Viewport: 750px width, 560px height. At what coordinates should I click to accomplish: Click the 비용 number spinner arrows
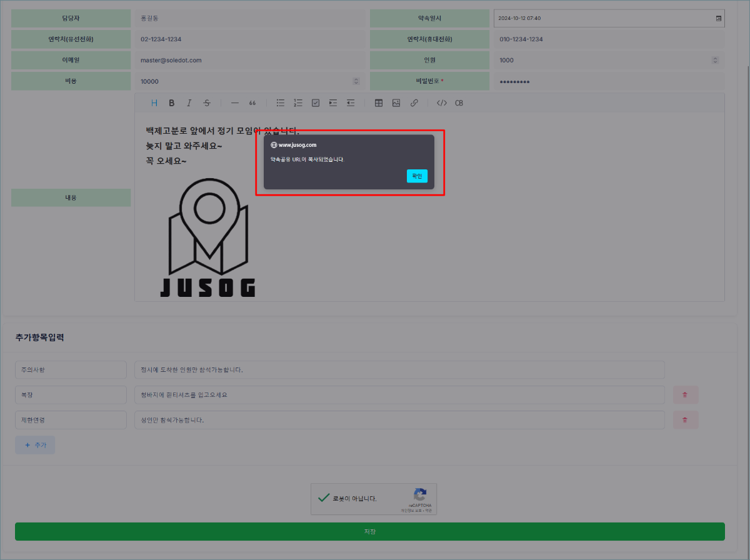(x=356, y=81)
